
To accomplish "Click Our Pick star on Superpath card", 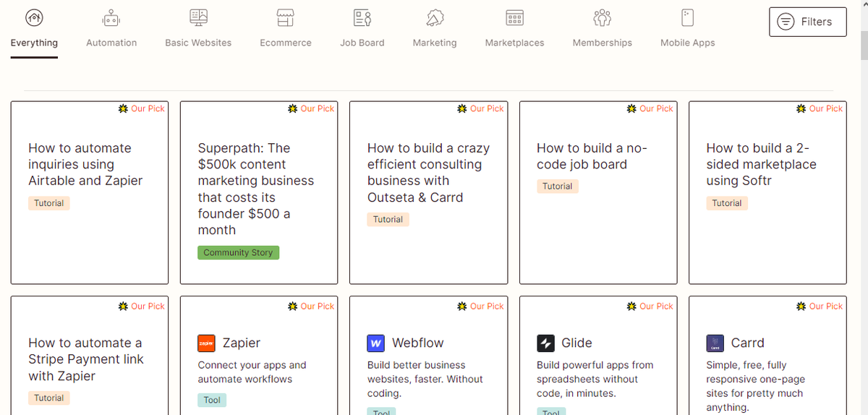I will pos(293,108).
